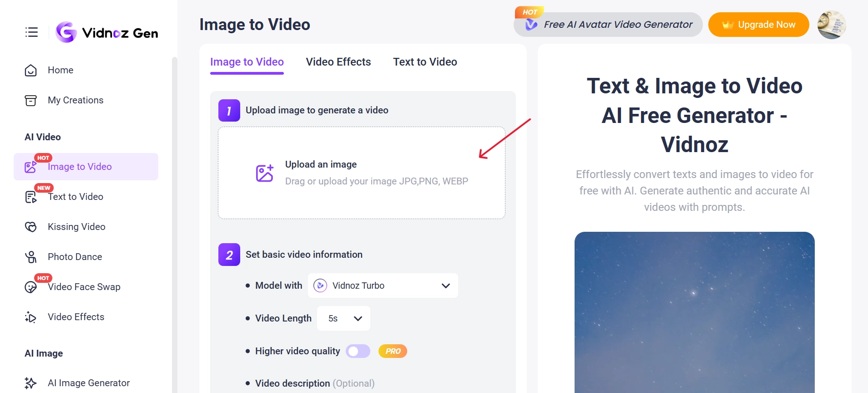
Task: Click the hamburger menu icon
Action: click(x=31, y=32)
